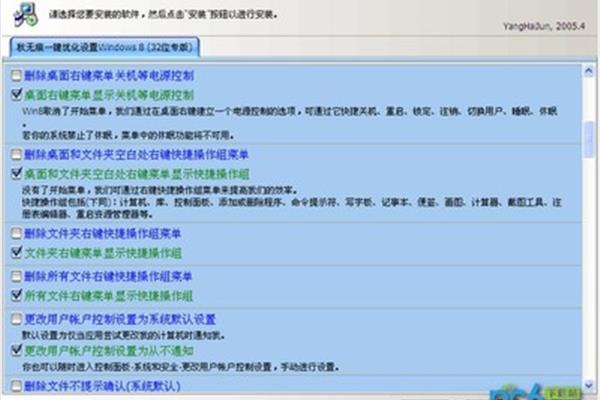Click the text about 控制面板-系统和安全 manual settings

coord(181,367)
